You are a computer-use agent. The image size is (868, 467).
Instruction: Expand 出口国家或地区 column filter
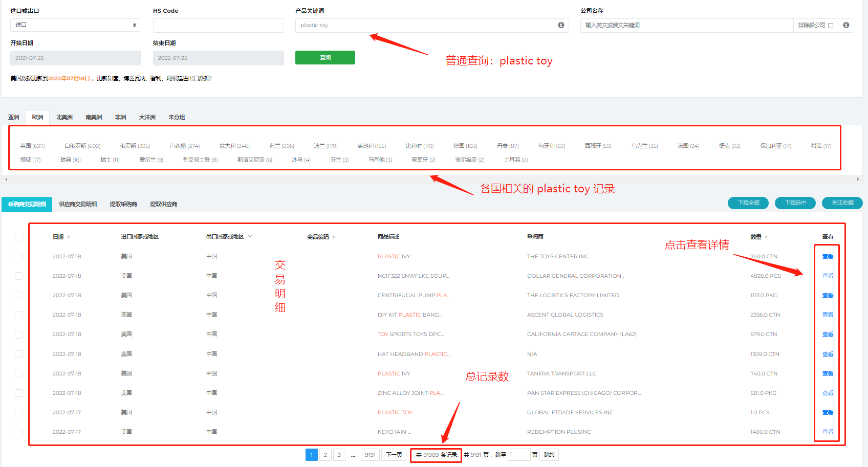click(250, 236)
